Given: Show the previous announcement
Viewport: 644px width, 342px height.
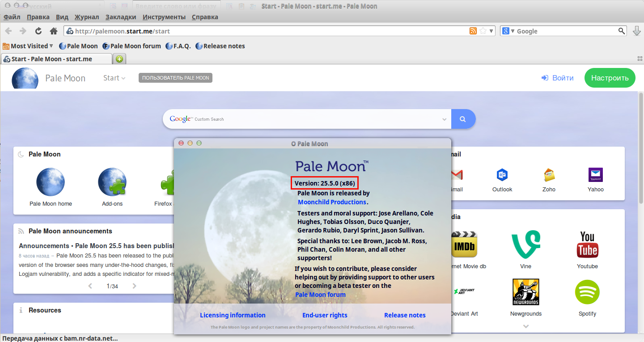Looking at the screenshot, I should 90,286.
